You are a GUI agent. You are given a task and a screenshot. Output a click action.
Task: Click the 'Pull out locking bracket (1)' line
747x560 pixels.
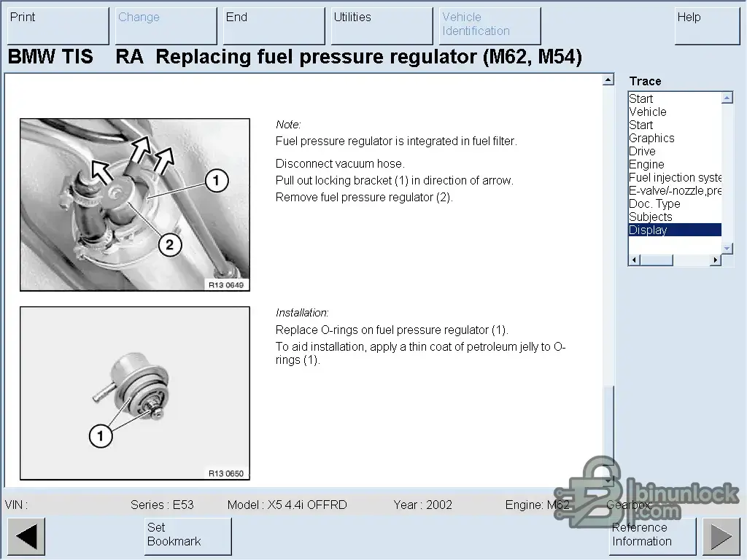point(395,181)
